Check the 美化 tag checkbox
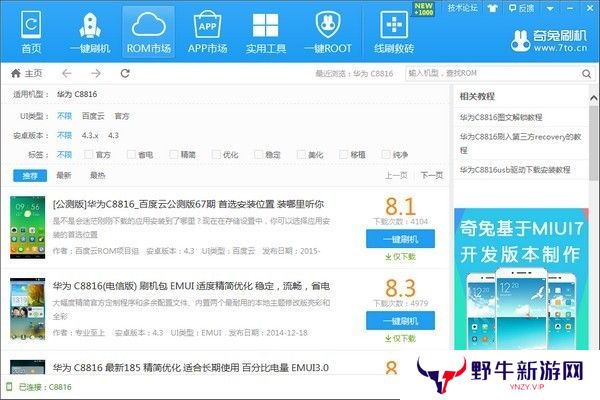 pos(301,154)
